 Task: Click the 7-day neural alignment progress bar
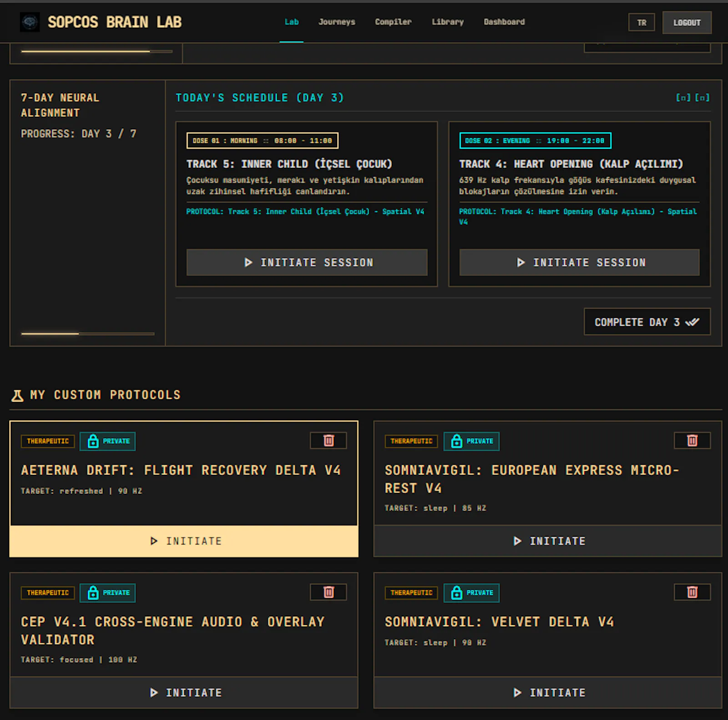tap(88, 334)
